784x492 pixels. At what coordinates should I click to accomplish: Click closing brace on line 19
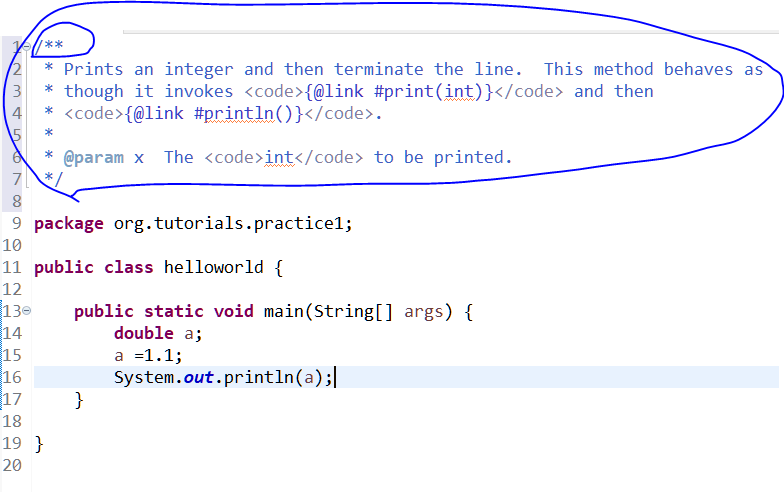[39, 444]
